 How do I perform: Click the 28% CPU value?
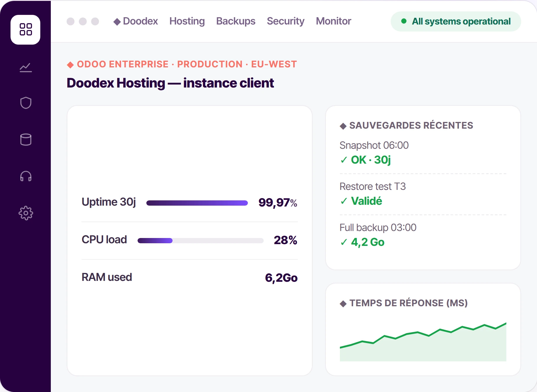285,240
